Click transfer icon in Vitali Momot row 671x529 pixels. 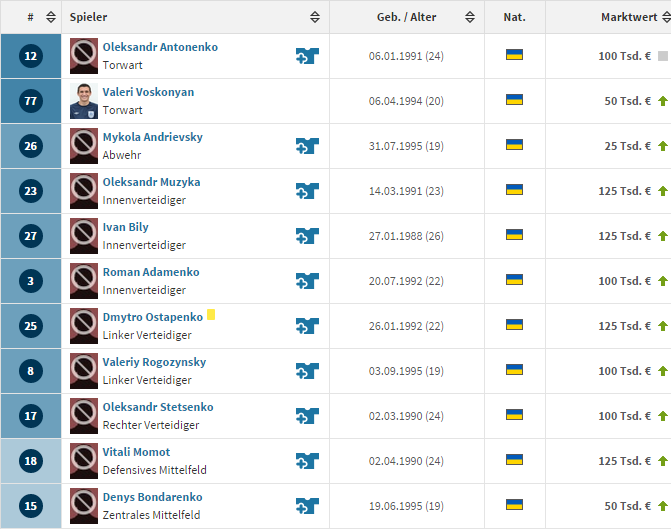tap(307, 461)
